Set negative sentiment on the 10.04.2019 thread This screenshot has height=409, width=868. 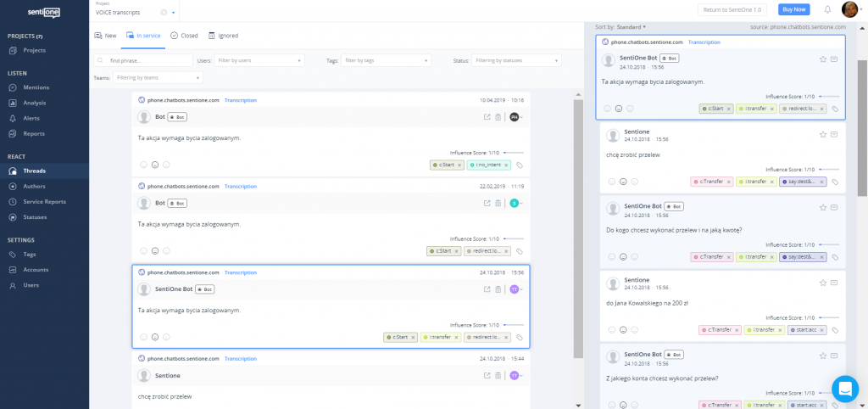(166, 165)
